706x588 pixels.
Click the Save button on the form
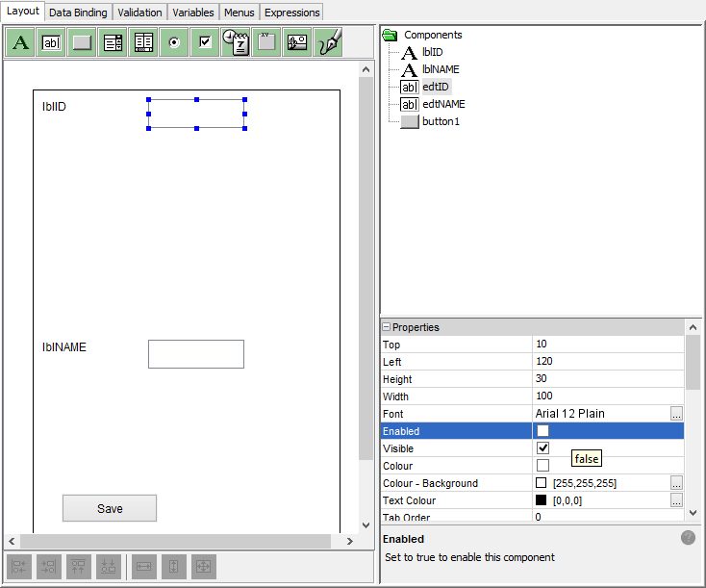pos(110,508)
